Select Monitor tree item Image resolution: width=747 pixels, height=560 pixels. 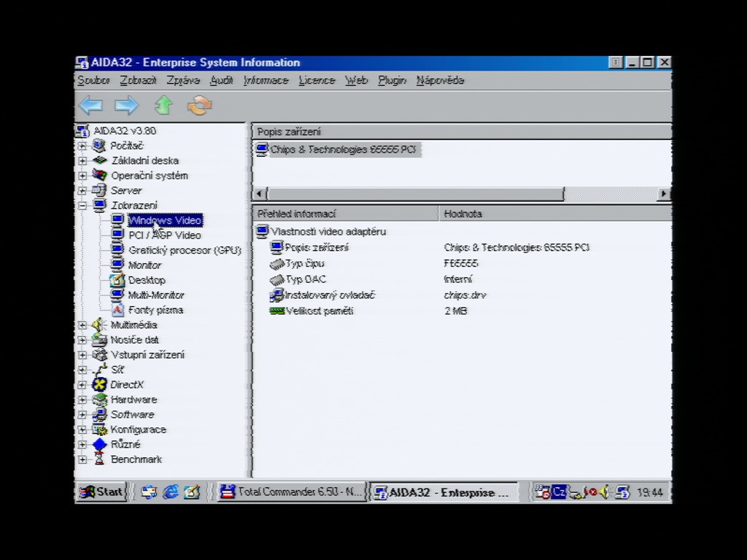(x=145, y=265)
